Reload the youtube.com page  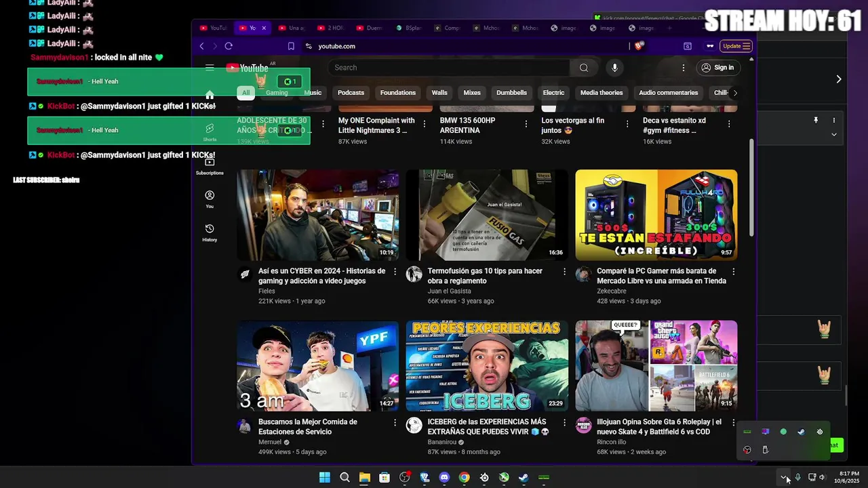(x=229, y=46)
